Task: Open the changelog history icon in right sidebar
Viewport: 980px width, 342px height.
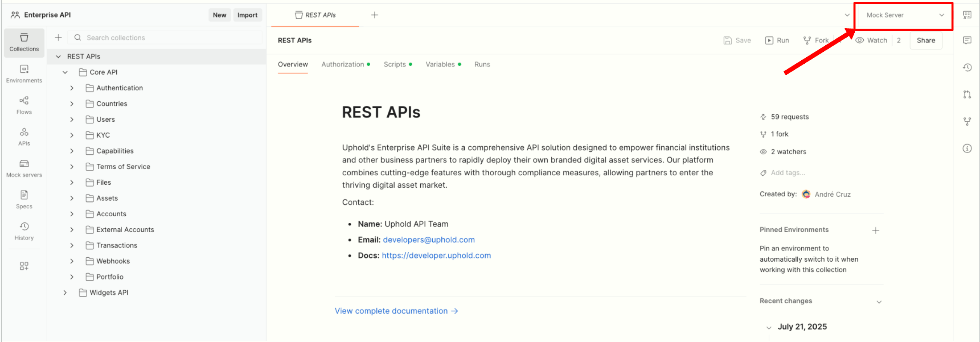Action: pyautogui.click(x=967, y=68)
